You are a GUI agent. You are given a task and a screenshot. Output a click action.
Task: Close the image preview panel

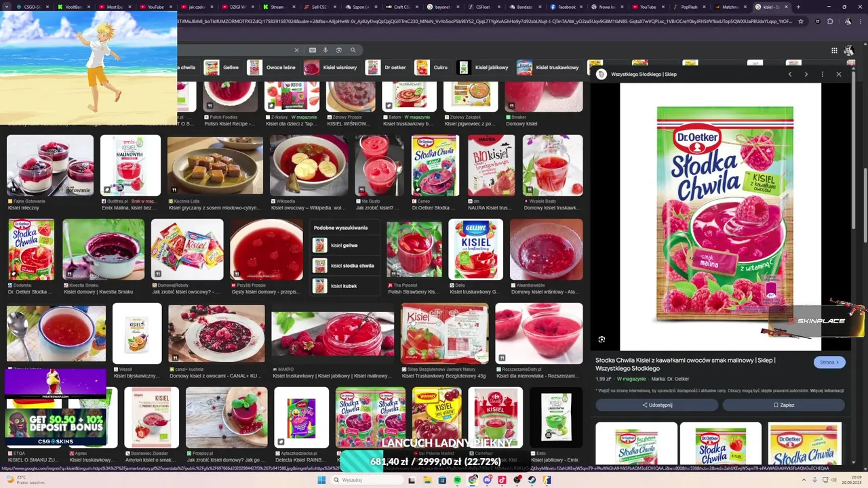[839, 75]
